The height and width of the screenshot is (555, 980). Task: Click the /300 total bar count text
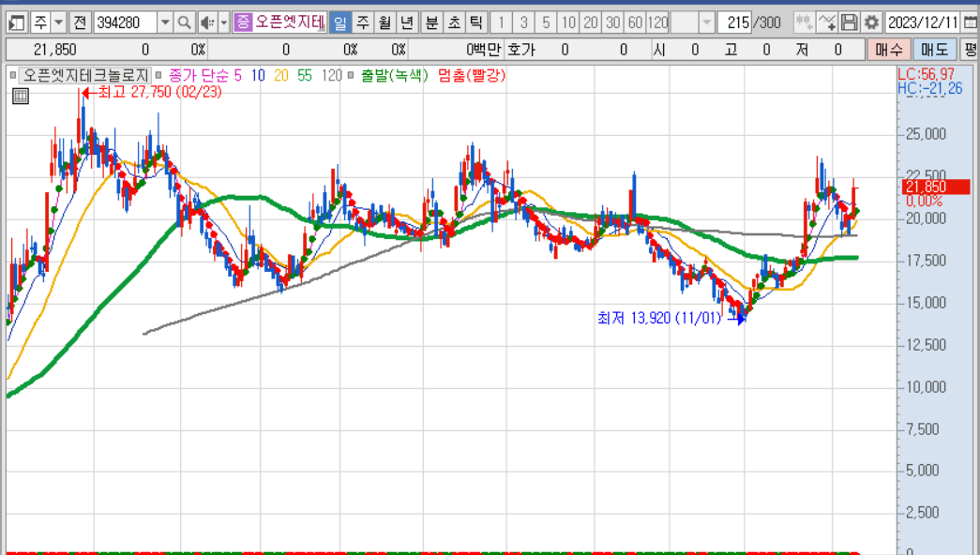coord(767,23)
